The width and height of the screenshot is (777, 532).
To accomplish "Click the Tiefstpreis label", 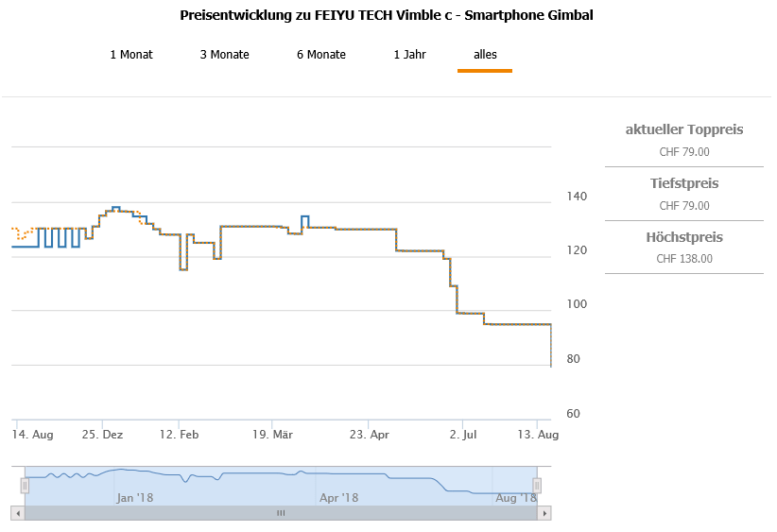I will [684, 183].
